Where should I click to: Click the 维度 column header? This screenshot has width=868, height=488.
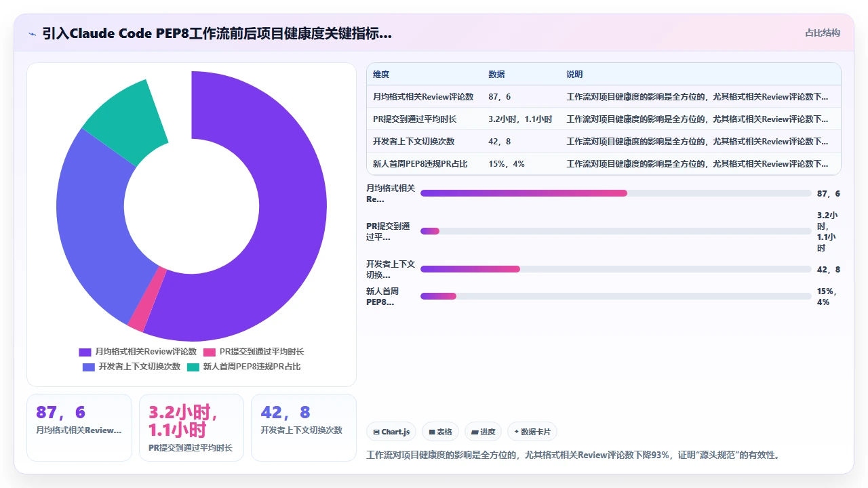(381, 75)
